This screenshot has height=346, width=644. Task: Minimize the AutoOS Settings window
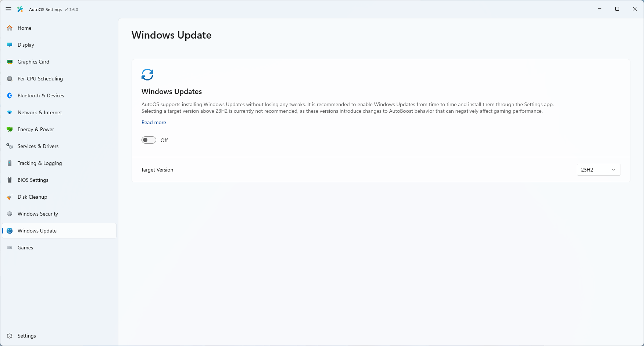coord(600,9)
